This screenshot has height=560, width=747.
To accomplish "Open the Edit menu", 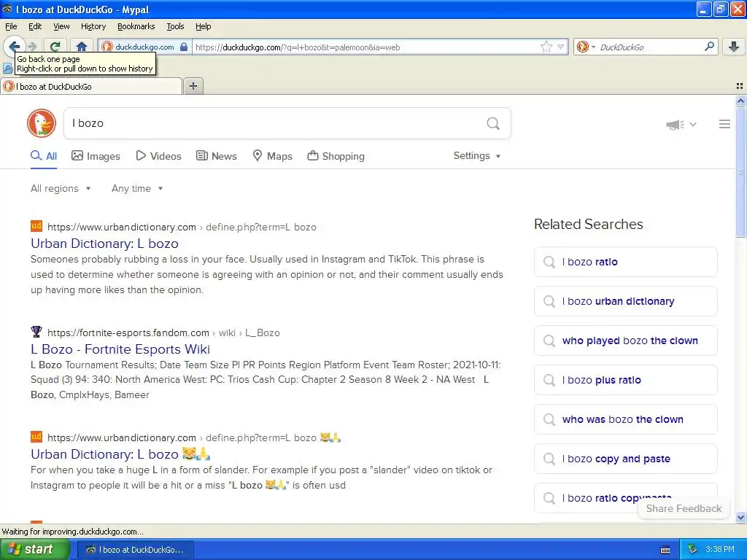I will [35, 26].
